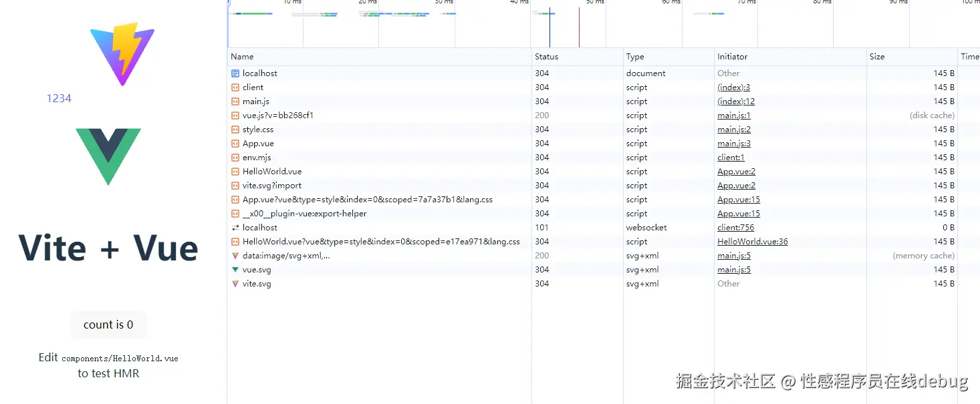
Task: Click the data:image/svg+xml thumbnail icon
Action: (x=235, y=256)
